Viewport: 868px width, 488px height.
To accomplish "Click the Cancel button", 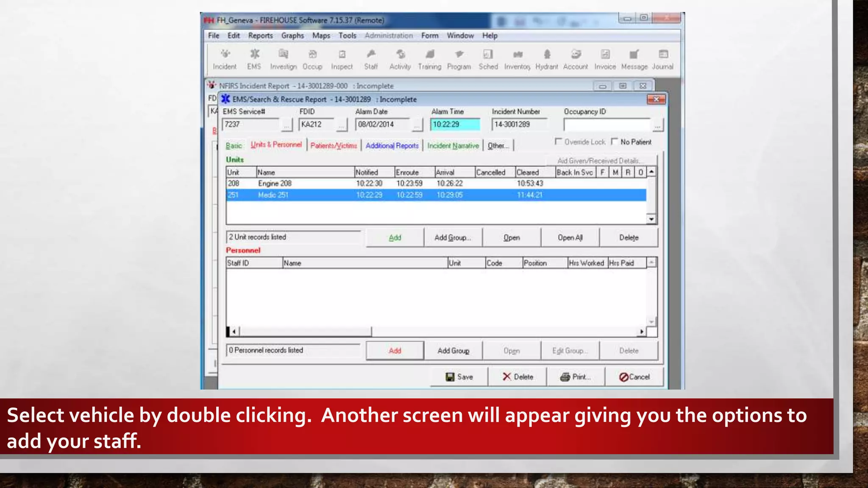I will 634,377.
